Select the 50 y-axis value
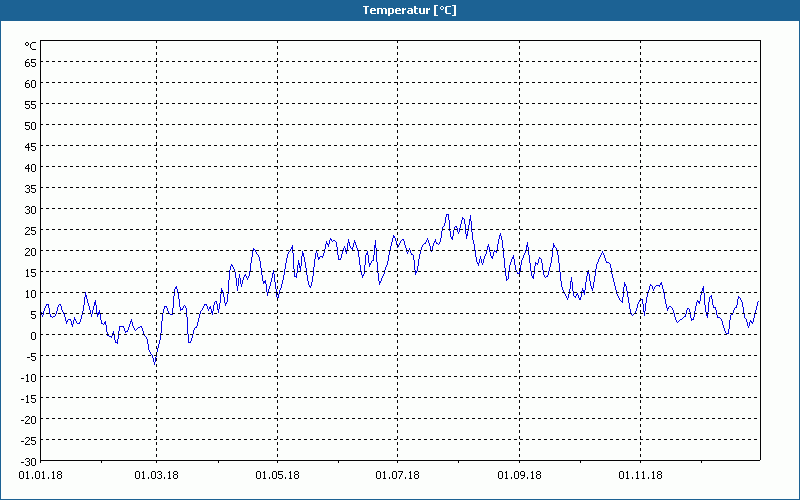The width and height of the screenshot is (800, 500). click(31, 126)
